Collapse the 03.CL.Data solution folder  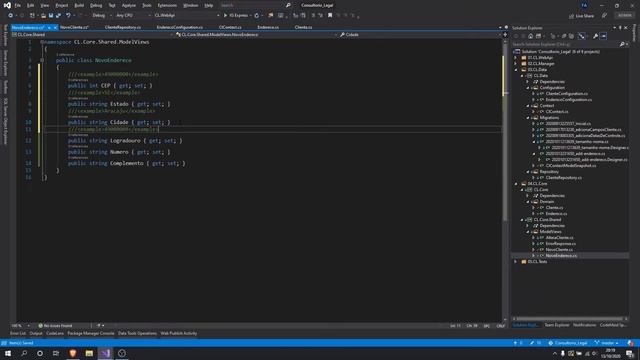[x=516, y=70]
